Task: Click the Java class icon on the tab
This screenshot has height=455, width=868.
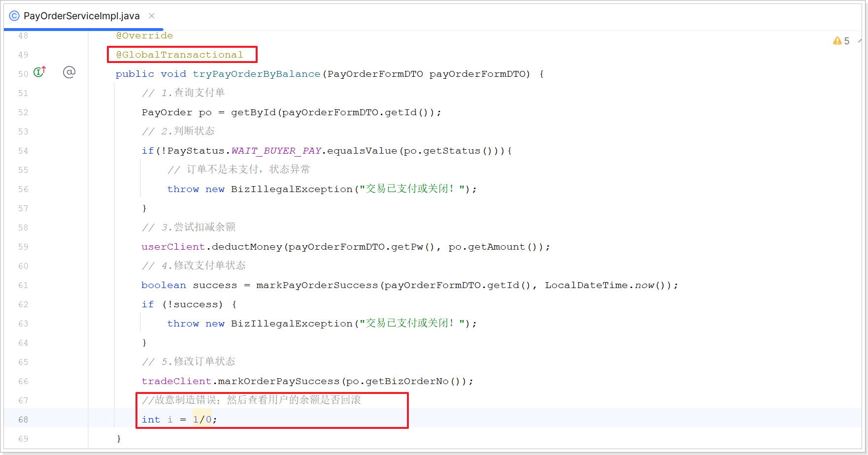Action: tap(14, 16)
